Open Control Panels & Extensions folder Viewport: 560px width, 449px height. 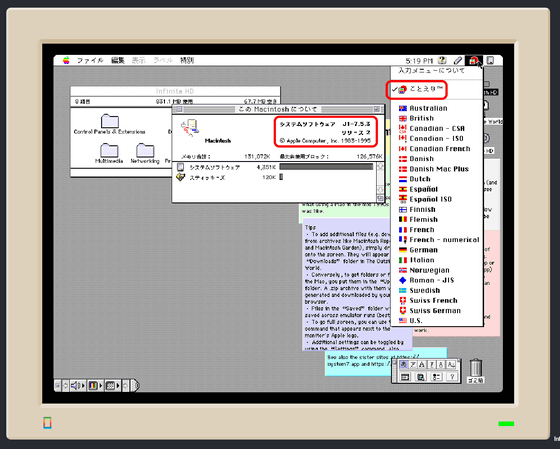click(x=110, y=121)
